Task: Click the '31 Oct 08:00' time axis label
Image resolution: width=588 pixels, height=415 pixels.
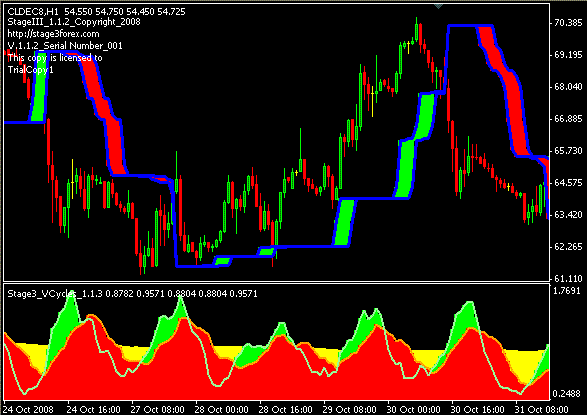Action: coord(542,409)
